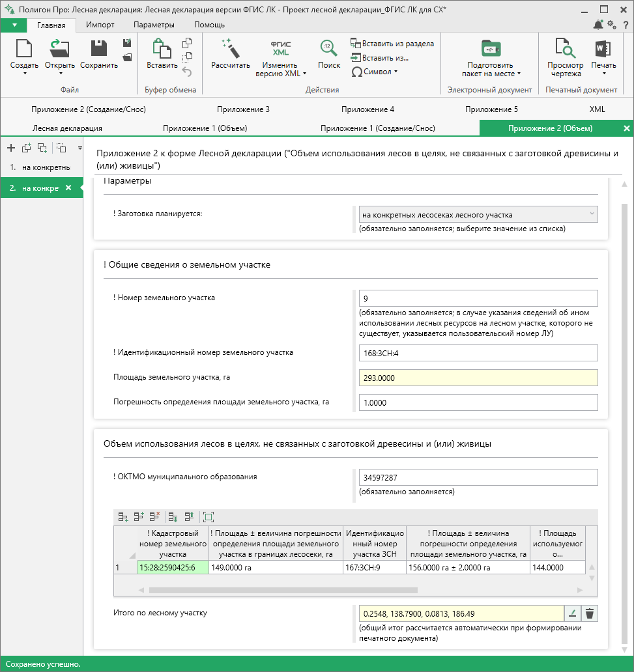Screen dimensions: 634x672
Task: Open Приложение 1 (Объем) tab
Action: click(205, 128)
